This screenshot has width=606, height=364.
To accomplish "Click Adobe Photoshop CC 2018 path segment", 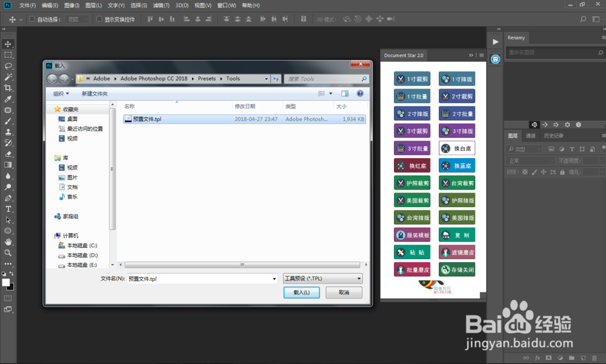I will tap(154, 79).
